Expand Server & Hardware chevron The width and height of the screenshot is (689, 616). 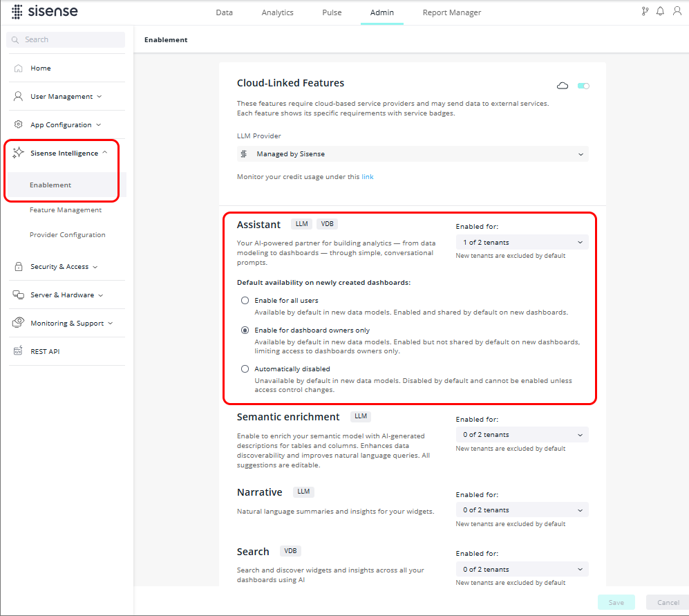[x=101, y=295]
